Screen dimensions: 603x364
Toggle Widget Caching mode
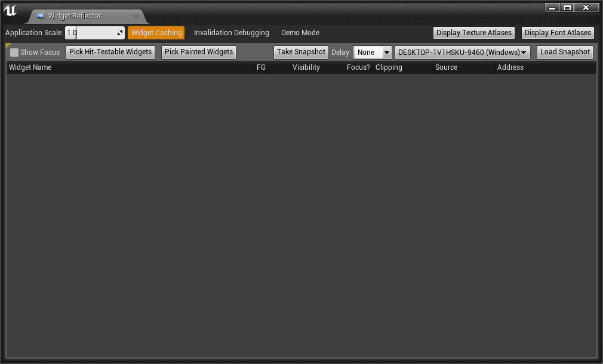156,32
